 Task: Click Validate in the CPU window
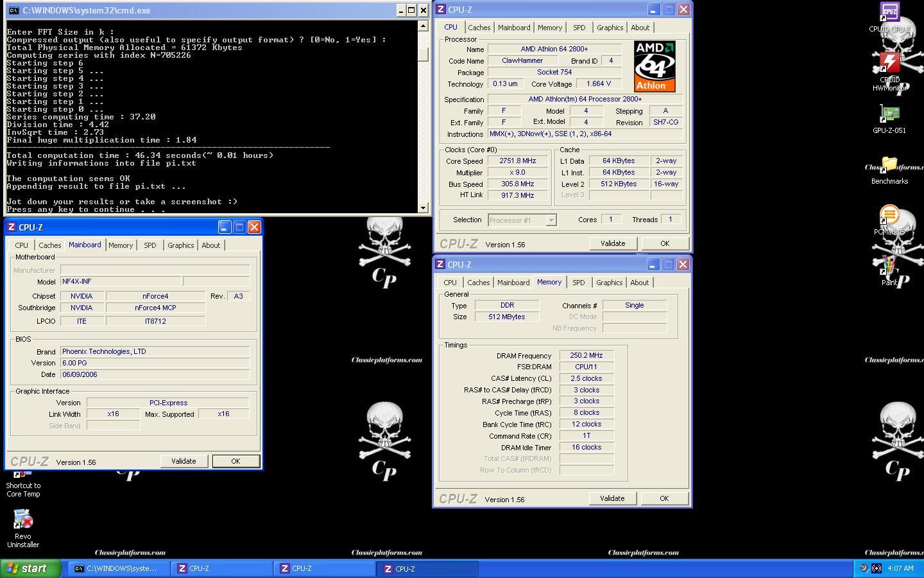[x=613, y=243]
